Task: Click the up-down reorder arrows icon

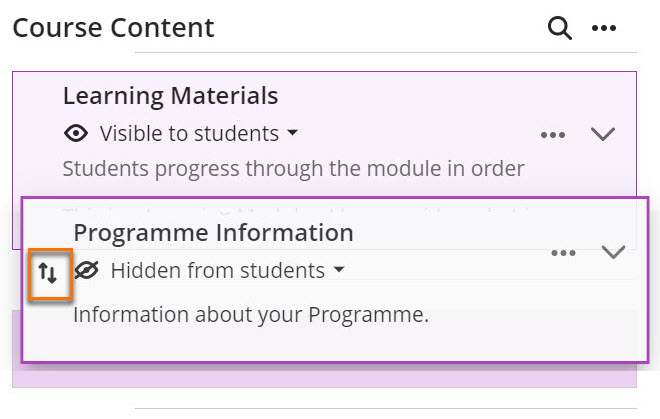Action: click(48, 273)
